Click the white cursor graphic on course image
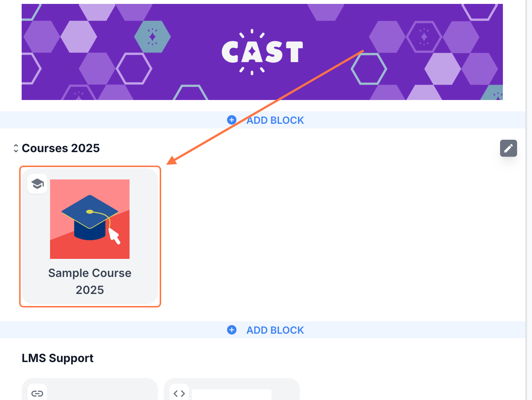 pyautogui.click(x=114, y=236)
